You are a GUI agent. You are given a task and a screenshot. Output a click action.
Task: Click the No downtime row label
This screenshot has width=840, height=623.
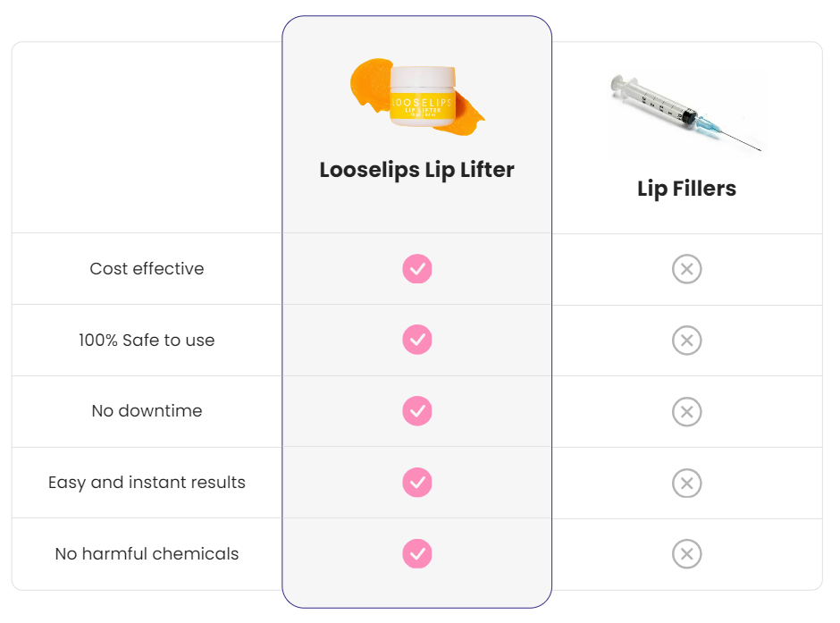[147, 411]
